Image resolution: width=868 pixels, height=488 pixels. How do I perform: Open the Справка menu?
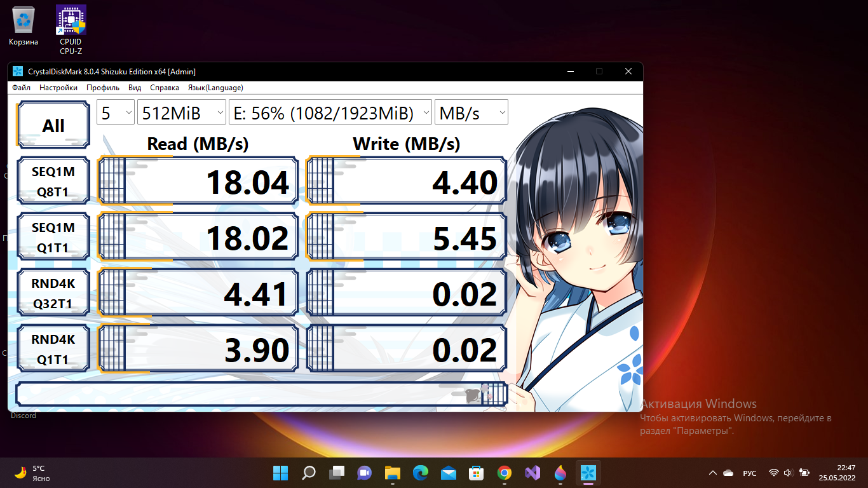[x=165, y=88]
